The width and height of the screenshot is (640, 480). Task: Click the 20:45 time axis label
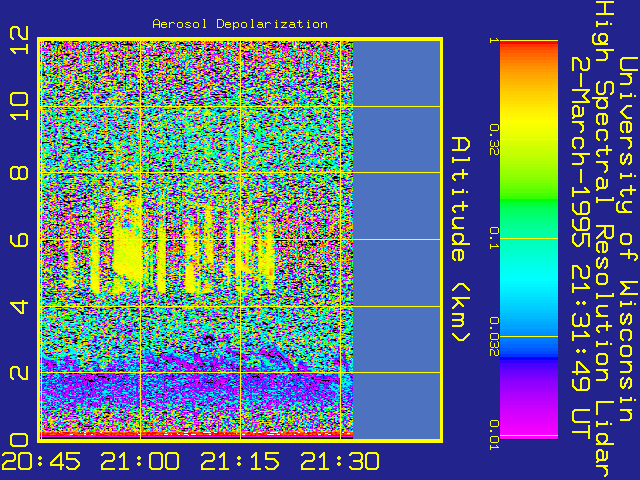pos(41,461)
